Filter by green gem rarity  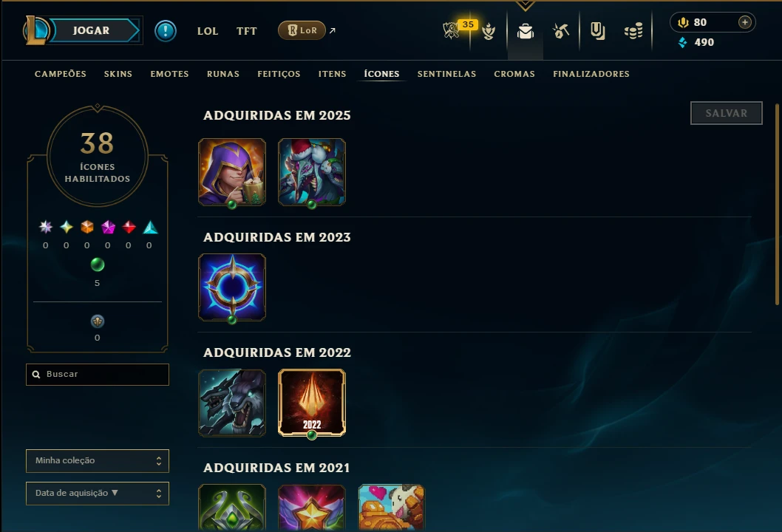click(98, 265)
